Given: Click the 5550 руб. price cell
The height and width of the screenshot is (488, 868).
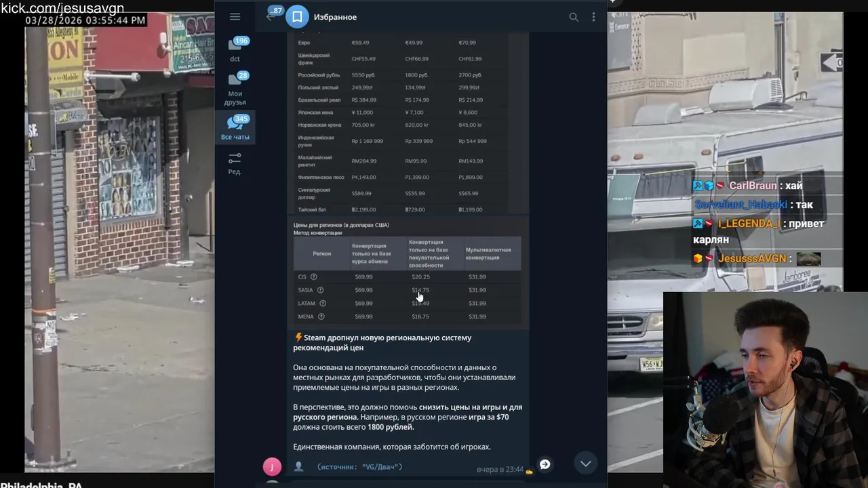Looking at the screenshot, I should 363,75.
